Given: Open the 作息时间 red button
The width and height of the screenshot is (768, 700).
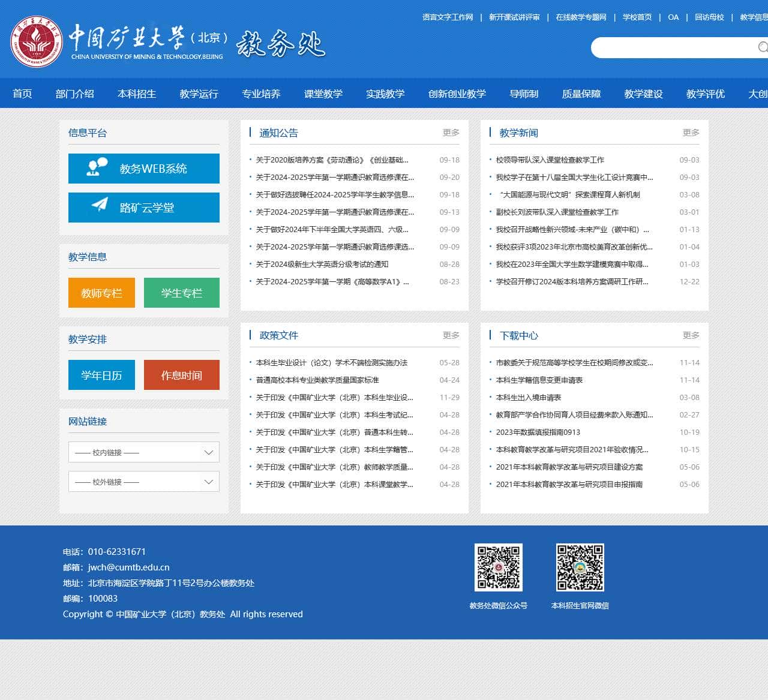Looking at the screenshot, I should pos(182,375).
